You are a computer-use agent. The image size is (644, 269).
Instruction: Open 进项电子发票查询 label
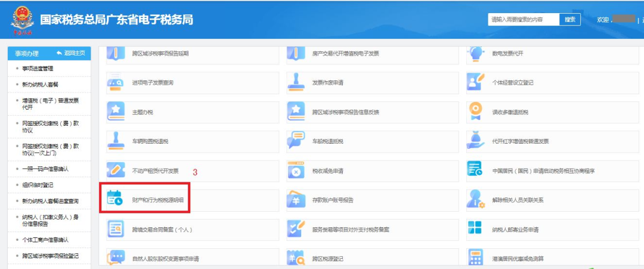153,82
